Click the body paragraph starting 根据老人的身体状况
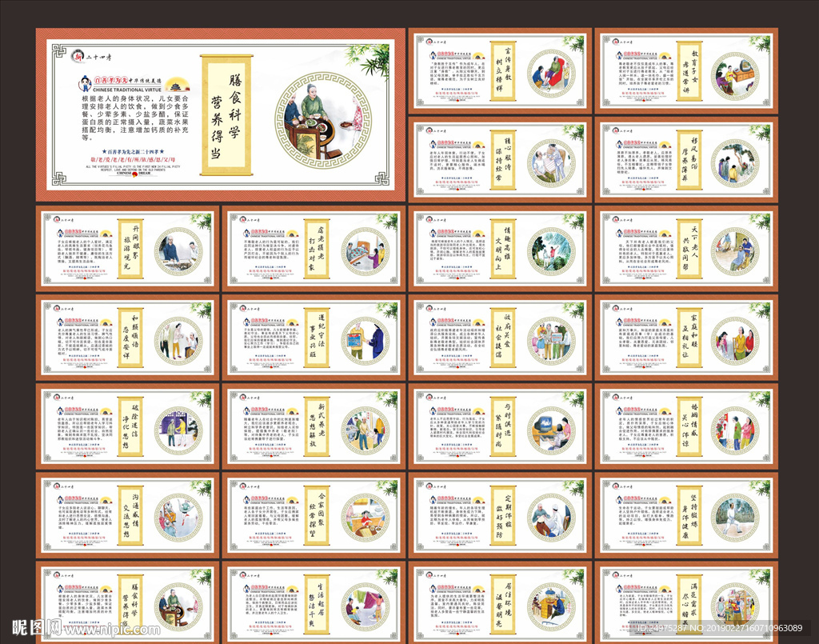The height and width of the screenshot is (644, 819). coord(134,118)
